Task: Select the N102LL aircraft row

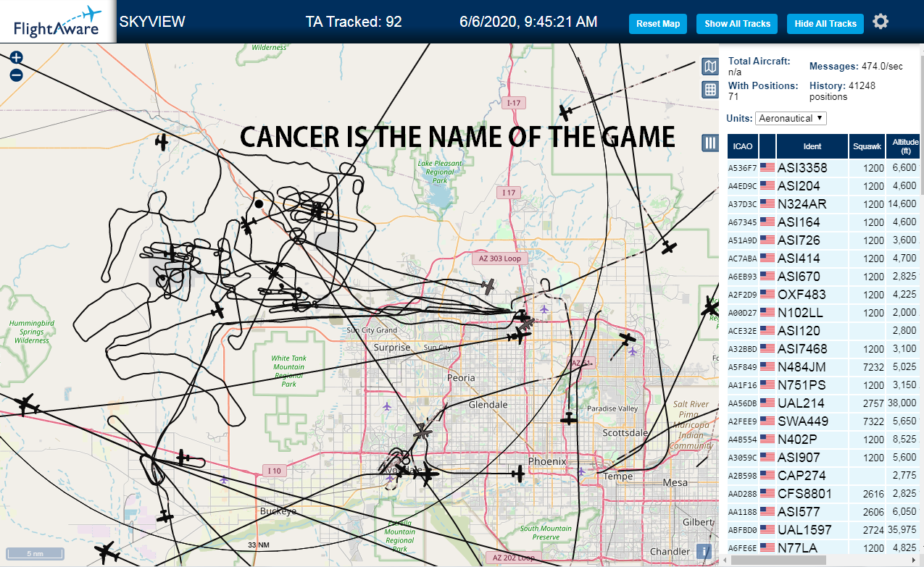Action: (825, 313)
